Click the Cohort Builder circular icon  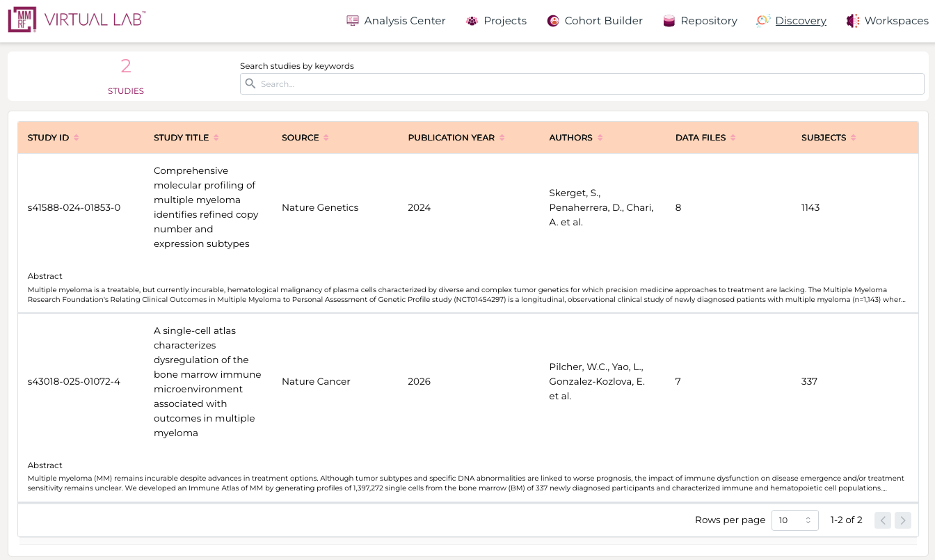pos(553,21)
